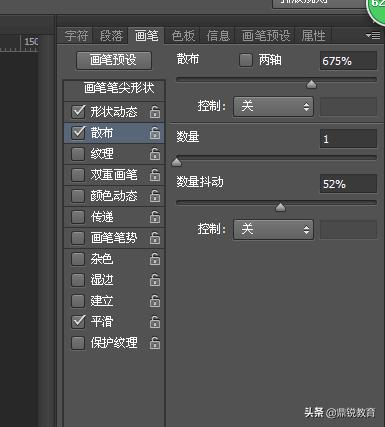This screenshot has width=385, height=427.
Task: Open 控制 dropdown under 散布 slider
Action: 273,107
